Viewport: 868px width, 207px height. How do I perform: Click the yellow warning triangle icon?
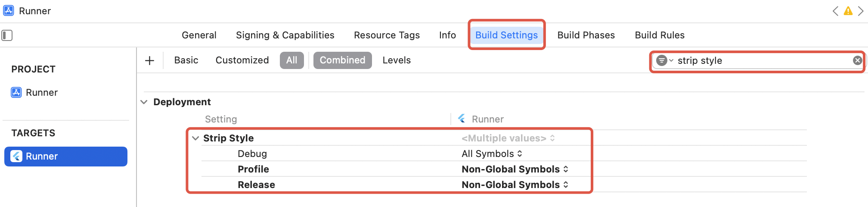tap(848, 11)
